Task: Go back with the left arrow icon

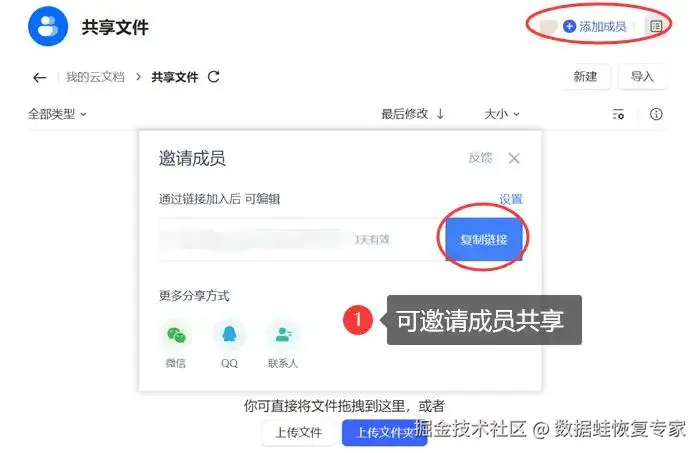Action: [40, 78]
